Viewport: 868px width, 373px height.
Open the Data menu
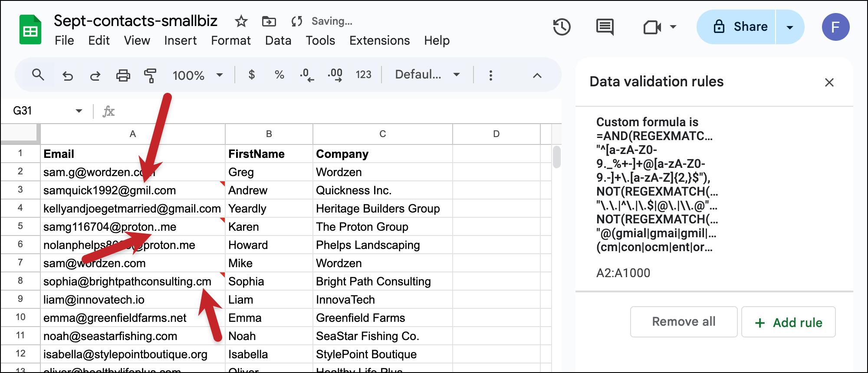point(278,41)
